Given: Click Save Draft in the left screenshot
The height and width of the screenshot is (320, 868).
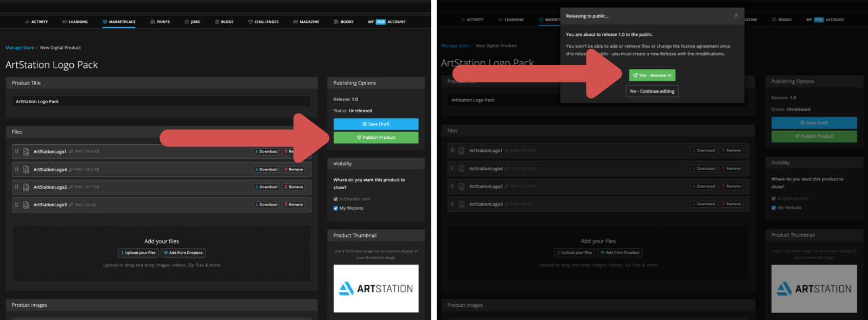Looking at the screenshot, I should (x=376, y=124).
